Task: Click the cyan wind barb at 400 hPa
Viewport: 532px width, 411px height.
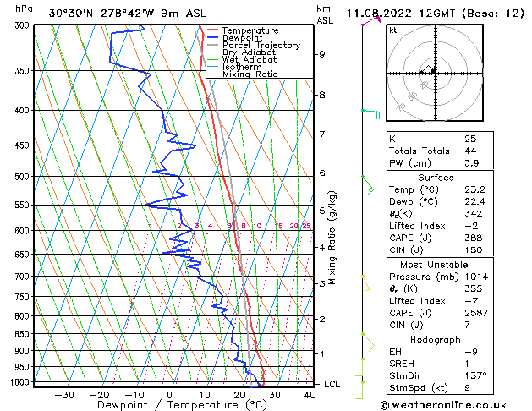Action: click(370, 113)
